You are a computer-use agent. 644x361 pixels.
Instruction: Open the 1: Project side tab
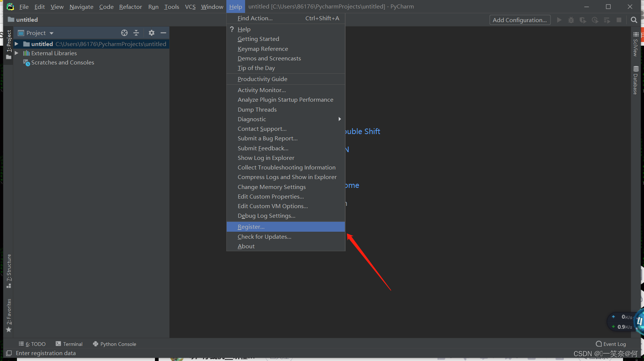click(9, 45)
